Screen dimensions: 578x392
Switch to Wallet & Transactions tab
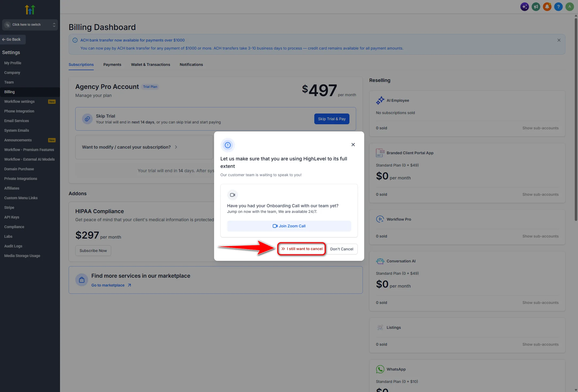(x=151, y=65)
